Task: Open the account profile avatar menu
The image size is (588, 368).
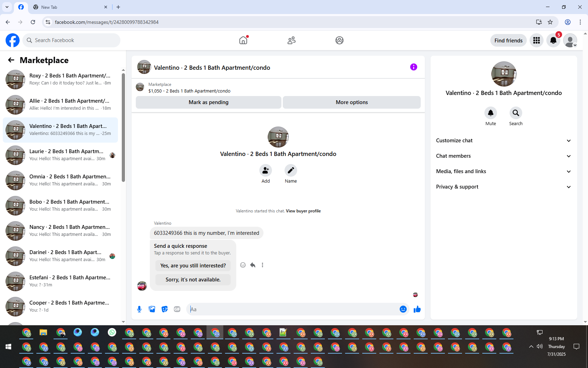Action: [570, 40]
